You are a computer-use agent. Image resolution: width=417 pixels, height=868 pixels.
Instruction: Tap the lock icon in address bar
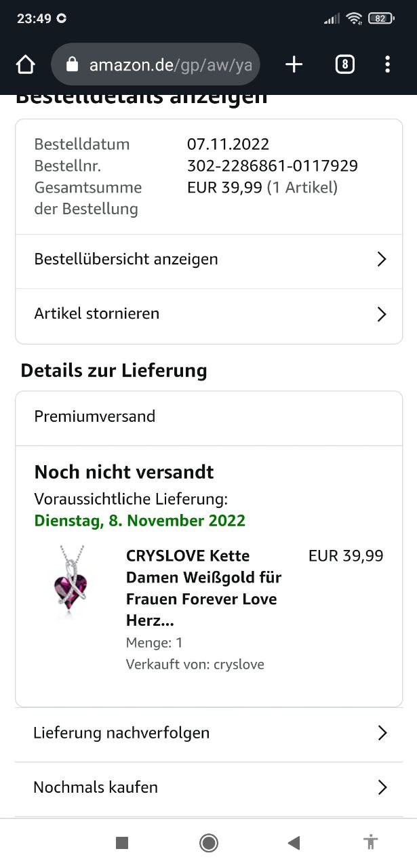[x=73, y=64]
